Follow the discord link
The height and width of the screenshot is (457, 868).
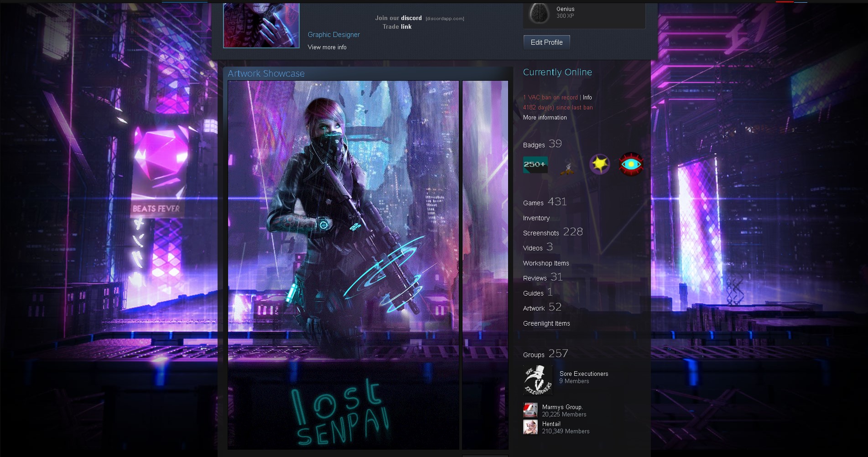411,18
